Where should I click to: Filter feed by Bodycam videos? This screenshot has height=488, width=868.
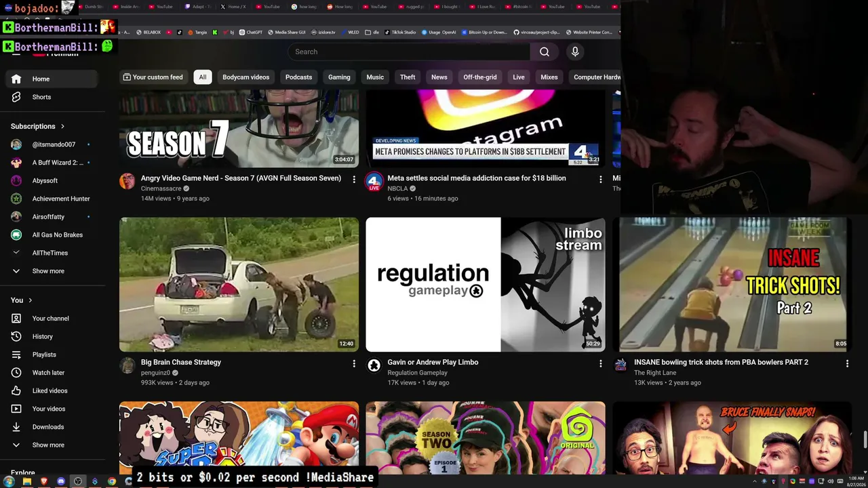(245, 77)
